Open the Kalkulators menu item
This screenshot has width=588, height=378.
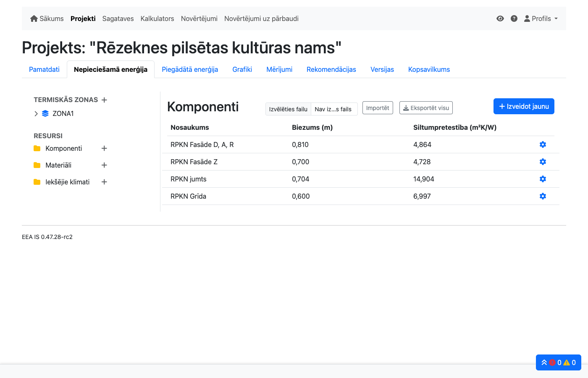click(157, 18)
